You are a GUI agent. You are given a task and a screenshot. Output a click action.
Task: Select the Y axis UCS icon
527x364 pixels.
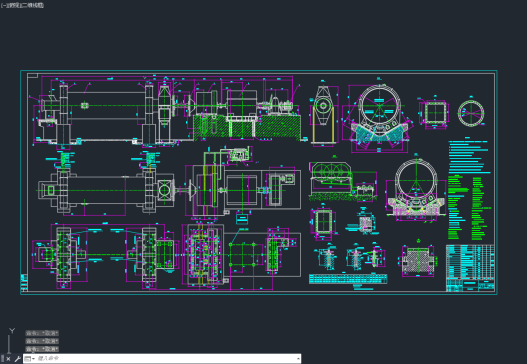pos(12,331)
